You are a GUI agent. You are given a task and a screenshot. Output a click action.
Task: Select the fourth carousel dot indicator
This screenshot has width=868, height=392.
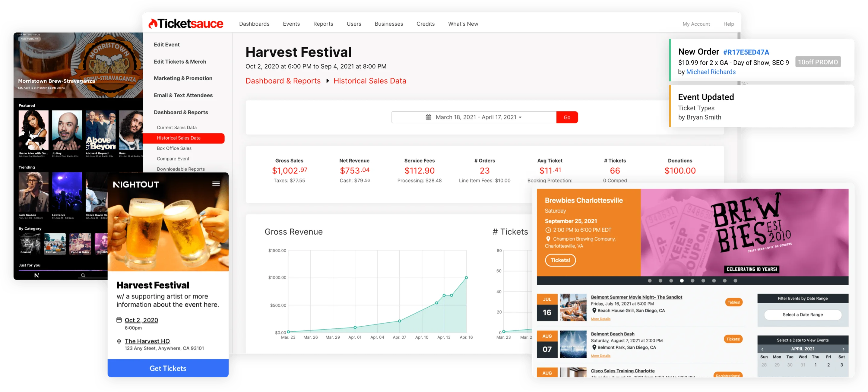(682, 280)
